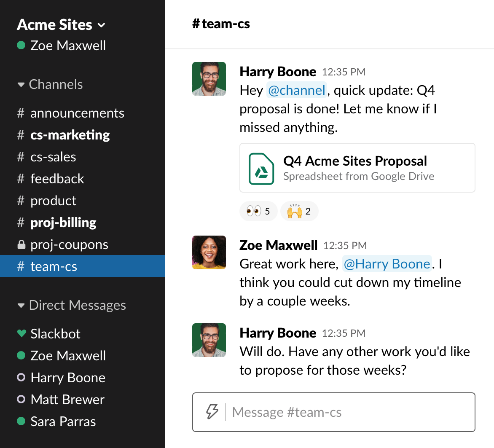Viewport: 494px width, 448px height.
Task: Open Zoe Maxwell's avatar in the chat
Action: pos(209,252)
